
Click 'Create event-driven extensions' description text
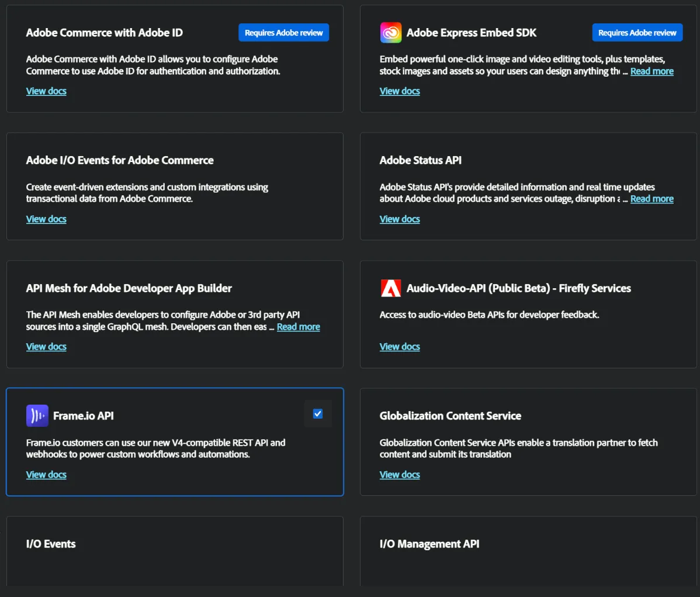pyautogui.click(x=147, y=193)
